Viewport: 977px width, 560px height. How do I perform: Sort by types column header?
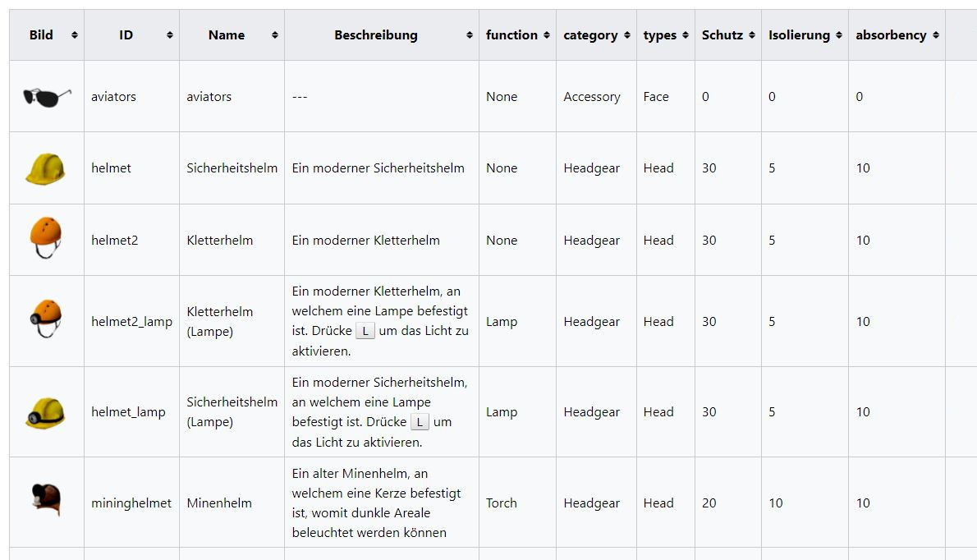[665, 35]
